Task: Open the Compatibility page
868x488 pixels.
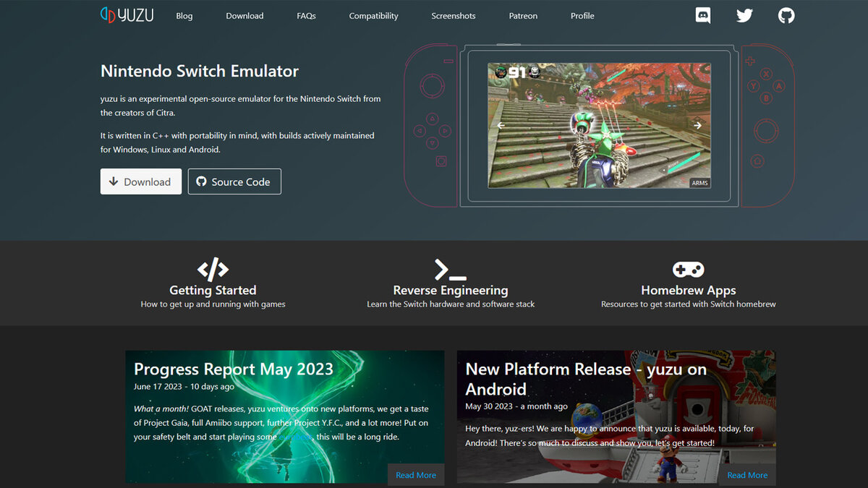Action: tap(373, 16)
